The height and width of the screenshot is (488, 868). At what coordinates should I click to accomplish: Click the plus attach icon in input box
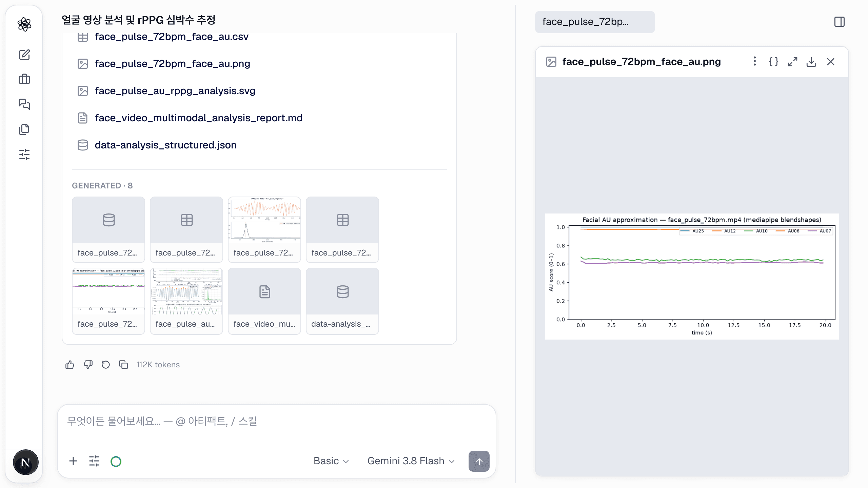(x=73, y=461)
